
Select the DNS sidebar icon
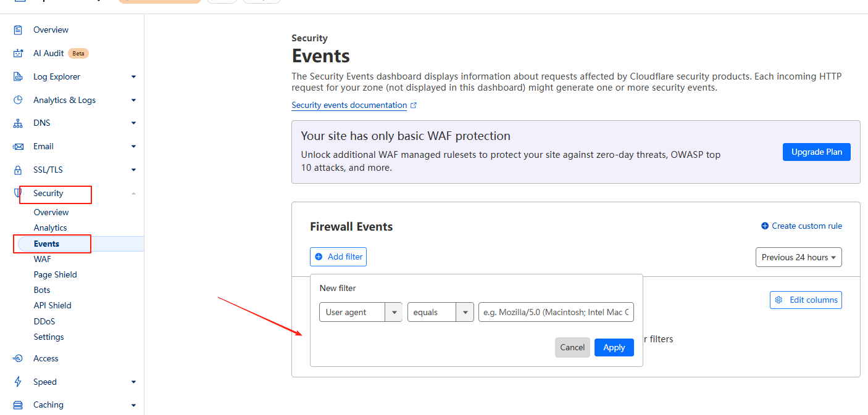[x=18, y=122]
